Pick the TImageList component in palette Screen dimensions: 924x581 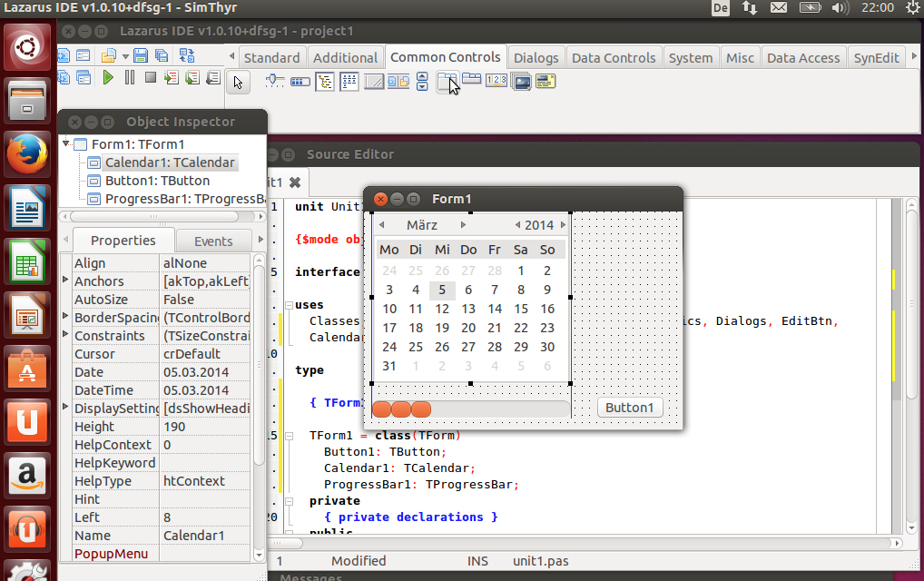pyautogui.click(x=521, y=81)
